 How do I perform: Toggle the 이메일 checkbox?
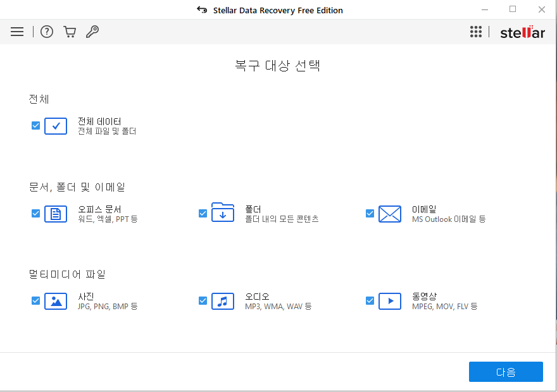pyautogui.click(x=370, y=213)
